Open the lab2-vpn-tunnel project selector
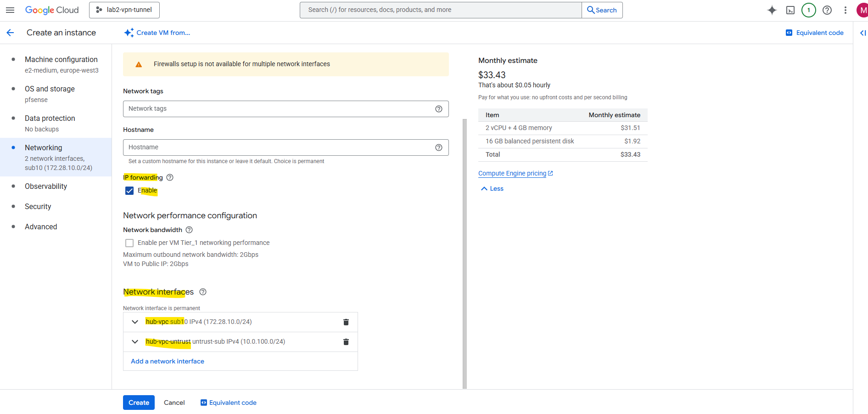Viewport: 868px width, 414px height. 124,10
